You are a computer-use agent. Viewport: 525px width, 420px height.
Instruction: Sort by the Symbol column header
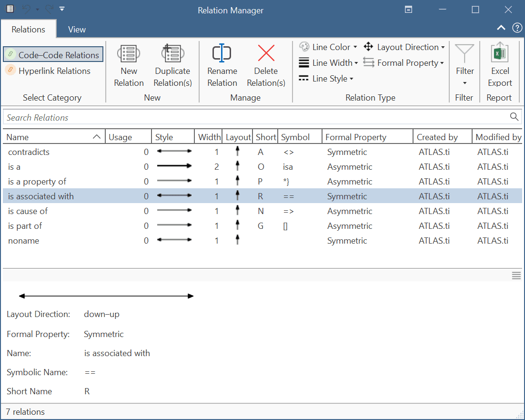pyautogui.click(x=300, y=137)
